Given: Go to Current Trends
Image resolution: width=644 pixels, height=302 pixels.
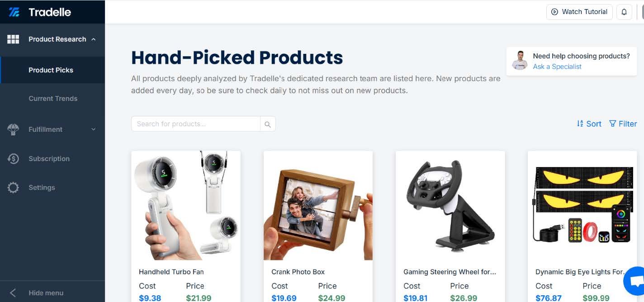Looking at the screenshot, I should click(53, 98).
